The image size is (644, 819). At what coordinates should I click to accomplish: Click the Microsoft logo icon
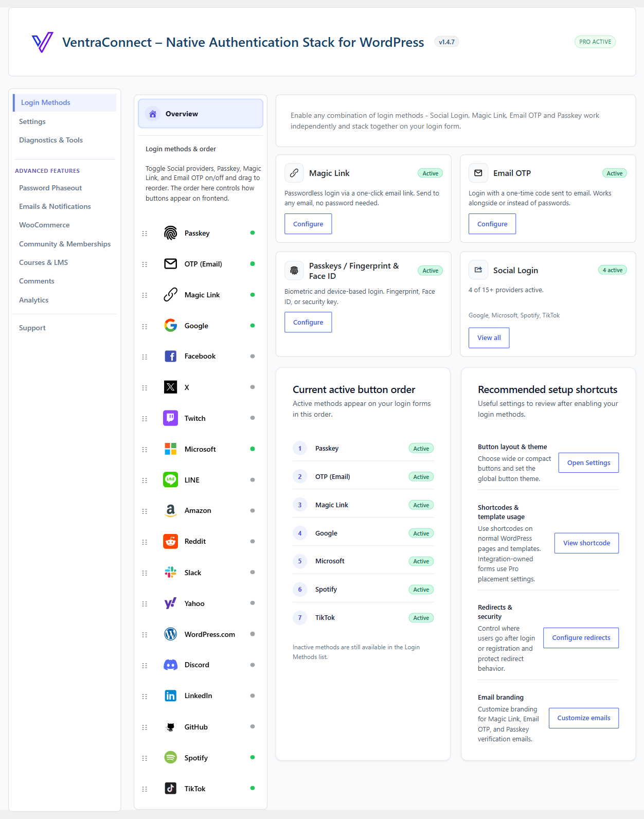[x=170, y=449]
